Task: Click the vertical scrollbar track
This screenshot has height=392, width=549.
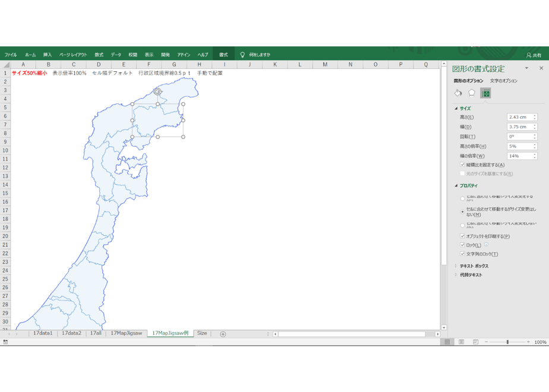Action: [444, 294]
